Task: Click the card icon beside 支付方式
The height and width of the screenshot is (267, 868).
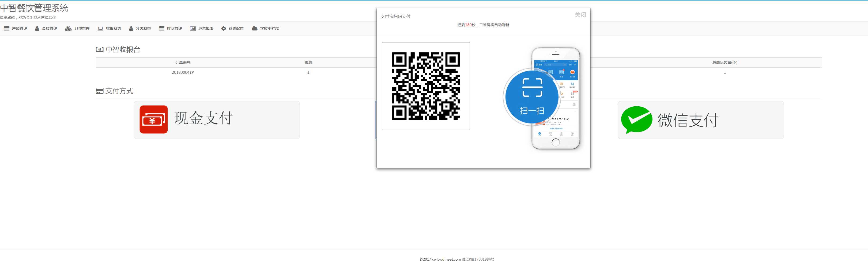Action: click(100, 91)
